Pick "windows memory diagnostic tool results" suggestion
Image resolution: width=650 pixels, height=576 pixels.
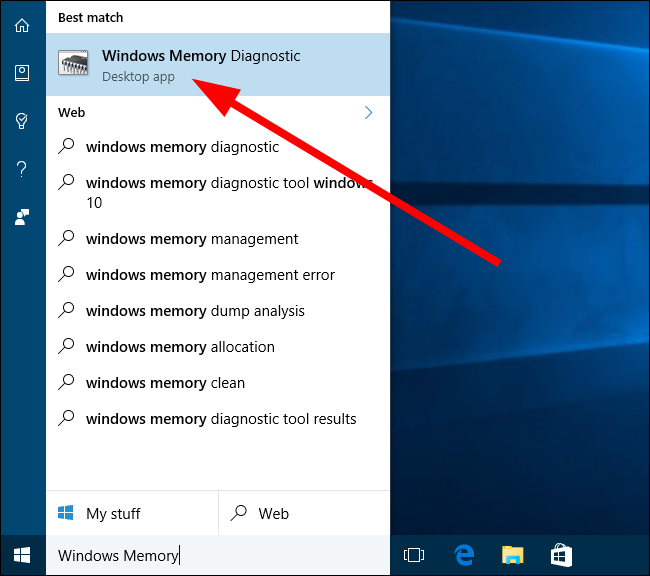pos(218,419)
